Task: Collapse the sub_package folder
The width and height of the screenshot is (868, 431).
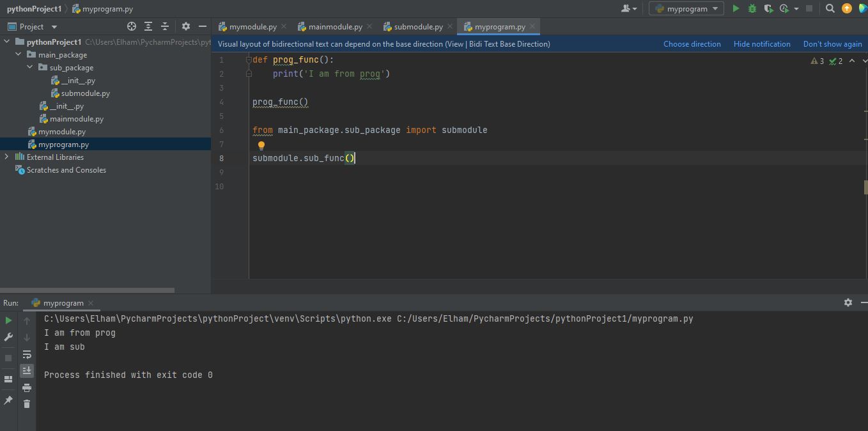Action: [30, 67]
